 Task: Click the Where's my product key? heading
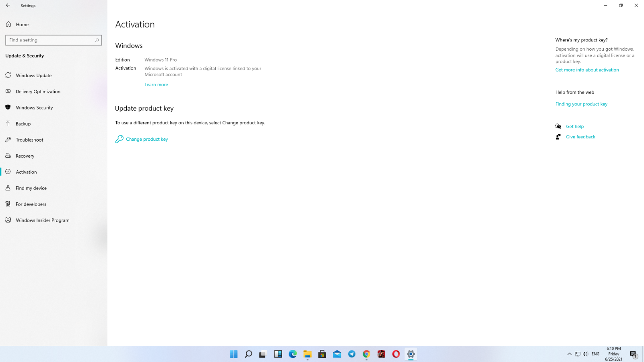581,40
